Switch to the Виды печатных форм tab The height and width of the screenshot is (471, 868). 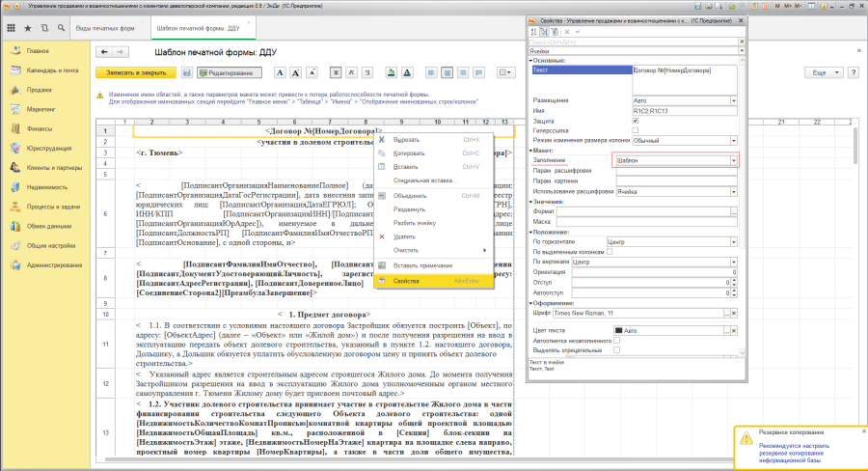105,30
